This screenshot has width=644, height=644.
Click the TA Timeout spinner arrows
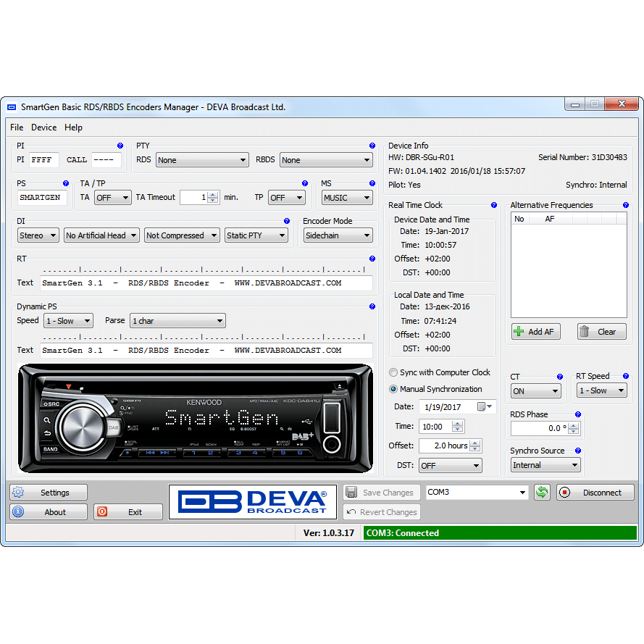pyautogui.click(x=212, y=198)
